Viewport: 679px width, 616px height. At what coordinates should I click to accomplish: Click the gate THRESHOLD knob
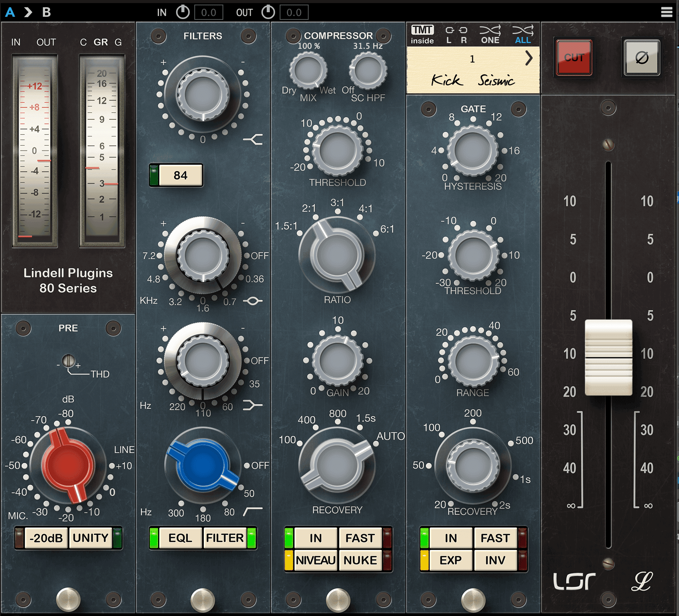473,255
